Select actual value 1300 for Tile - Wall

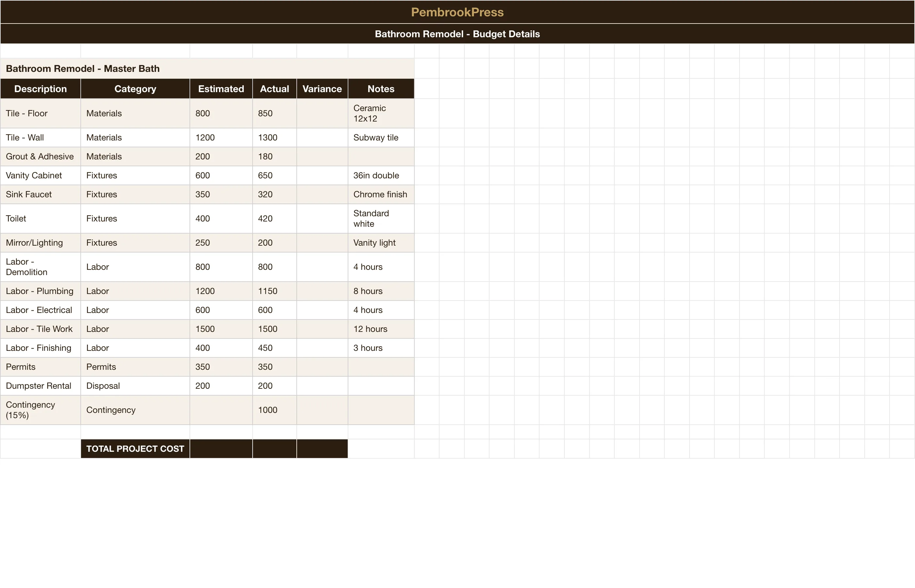(x=274, y=138)
